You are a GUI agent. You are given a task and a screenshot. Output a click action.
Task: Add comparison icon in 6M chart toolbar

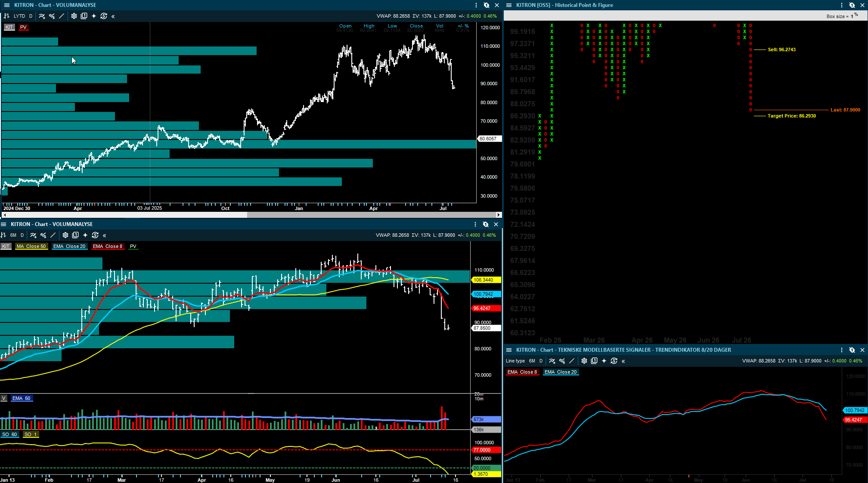[43, 235]
